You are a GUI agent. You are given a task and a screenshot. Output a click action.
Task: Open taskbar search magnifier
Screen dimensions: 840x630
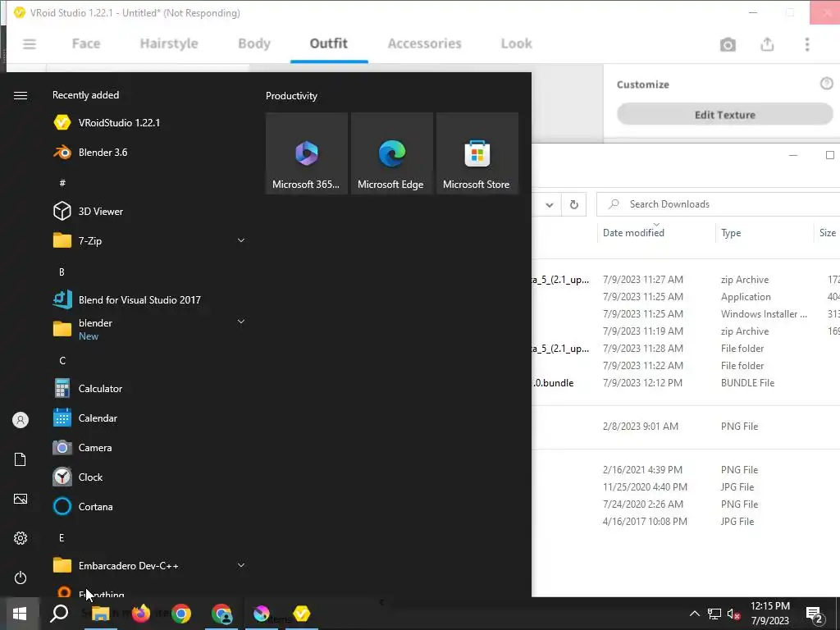pyautogui.click(x=59, y=614)
